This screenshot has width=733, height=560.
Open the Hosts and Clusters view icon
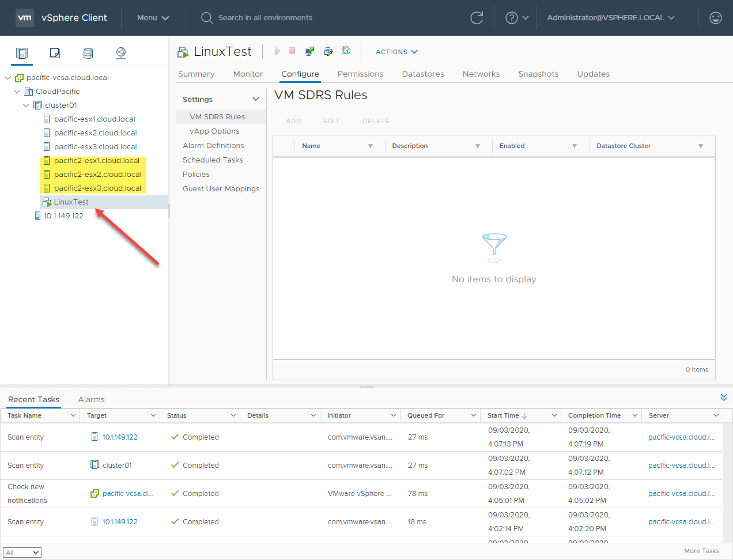click(22, 53)
